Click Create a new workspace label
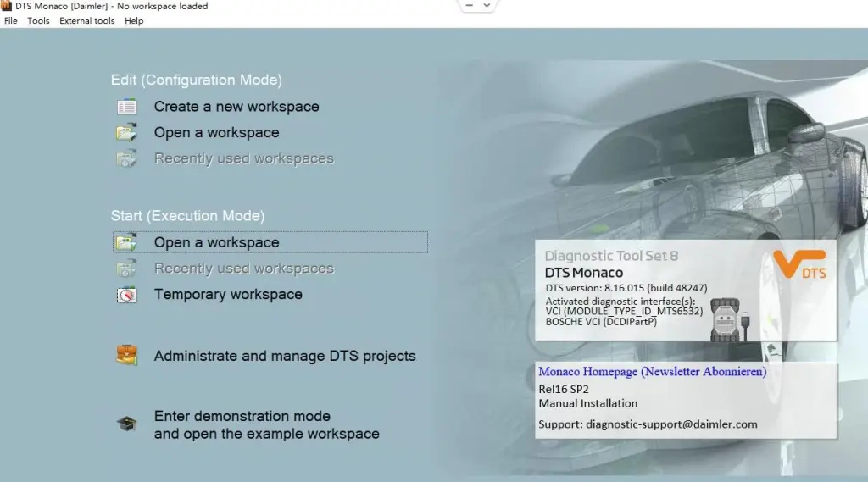 (236, 106)
